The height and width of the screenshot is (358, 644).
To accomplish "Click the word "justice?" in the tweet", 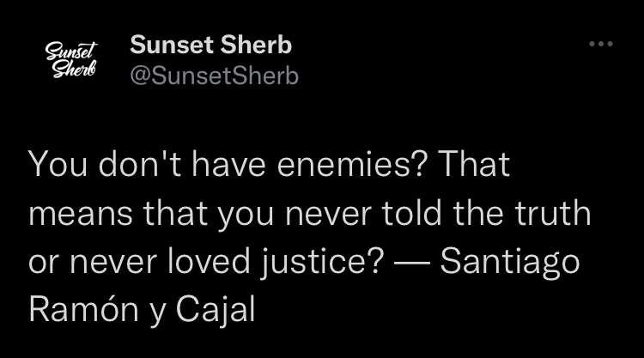I will click(x=322, y=263).
